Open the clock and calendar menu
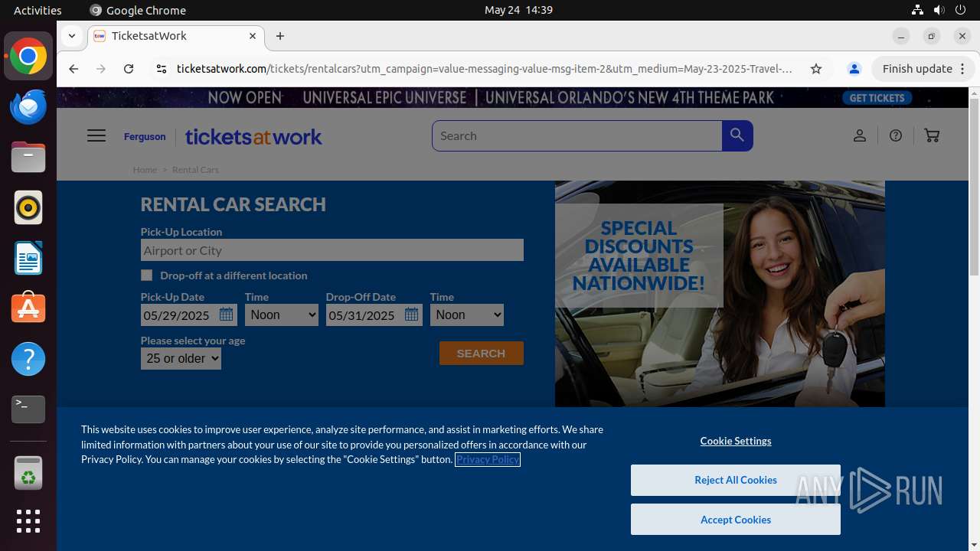This screenshot has height=551, width=980. 518,10
